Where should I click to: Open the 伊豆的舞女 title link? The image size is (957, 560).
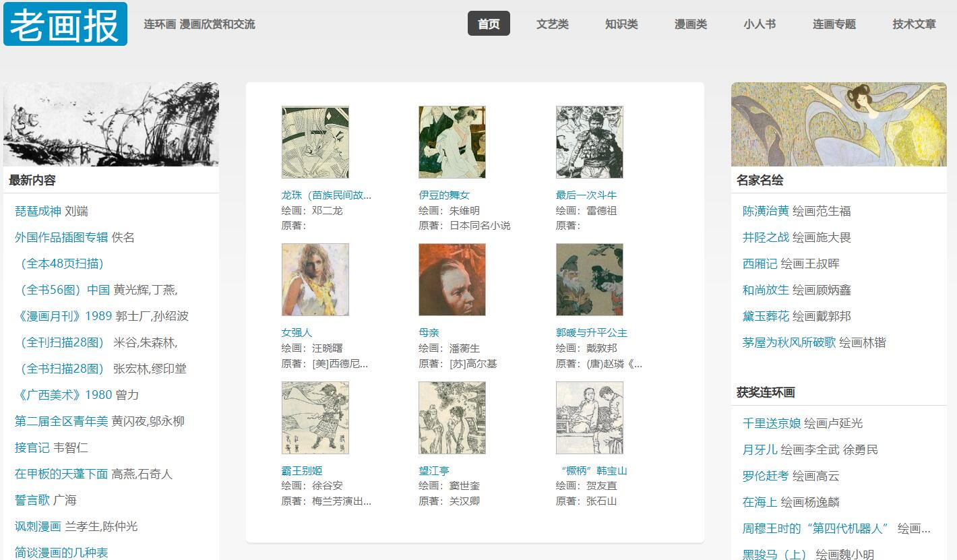coord(444,195)
